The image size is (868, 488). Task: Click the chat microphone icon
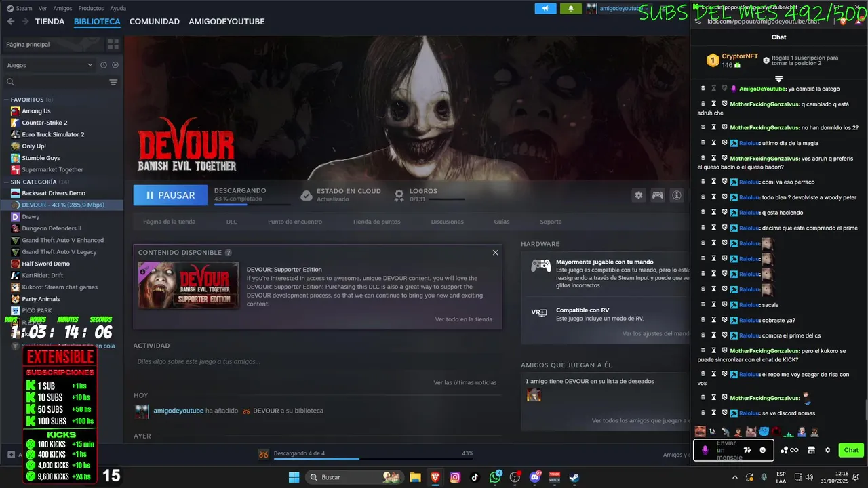[x=705, y=450]
